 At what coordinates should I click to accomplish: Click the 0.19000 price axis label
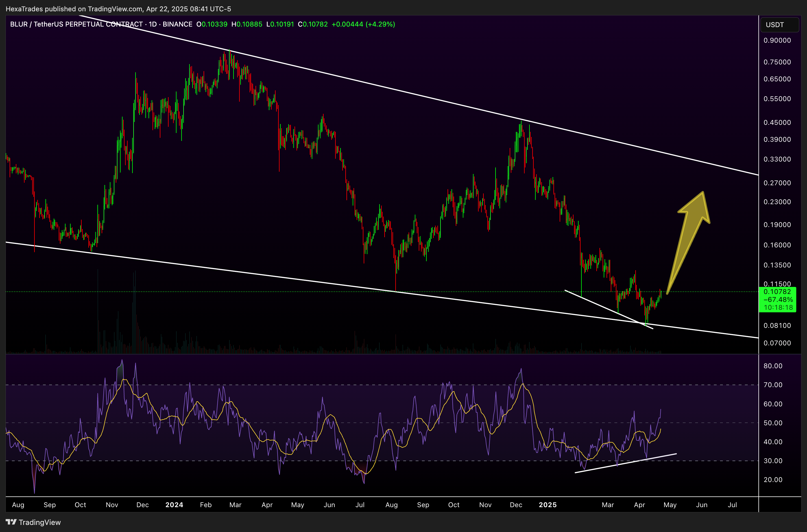pos(777,224)
